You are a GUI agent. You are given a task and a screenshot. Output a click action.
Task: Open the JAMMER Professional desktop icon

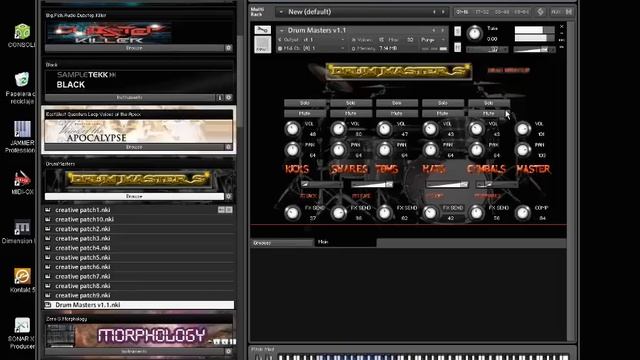22,137
